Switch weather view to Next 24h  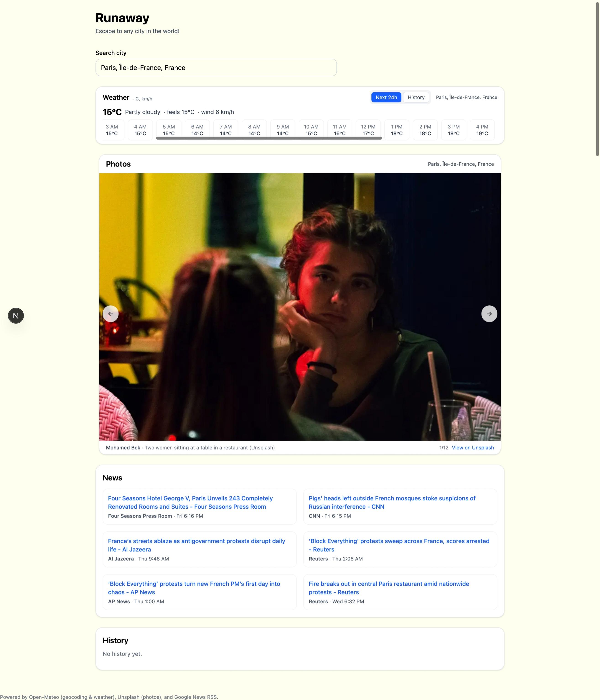(386, 97)
